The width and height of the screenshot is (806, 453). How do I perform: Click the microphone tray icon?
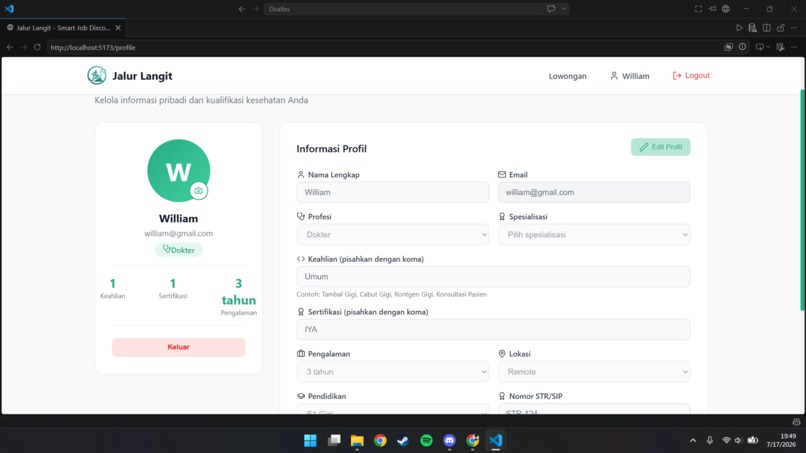(x=710, y=441)
